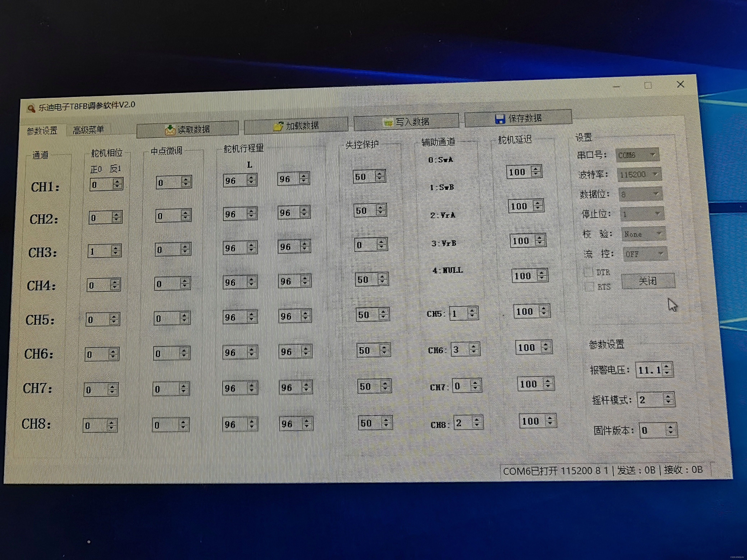Click the app icon in title bar
Viewport: 747px width, 560px height.
31,108
